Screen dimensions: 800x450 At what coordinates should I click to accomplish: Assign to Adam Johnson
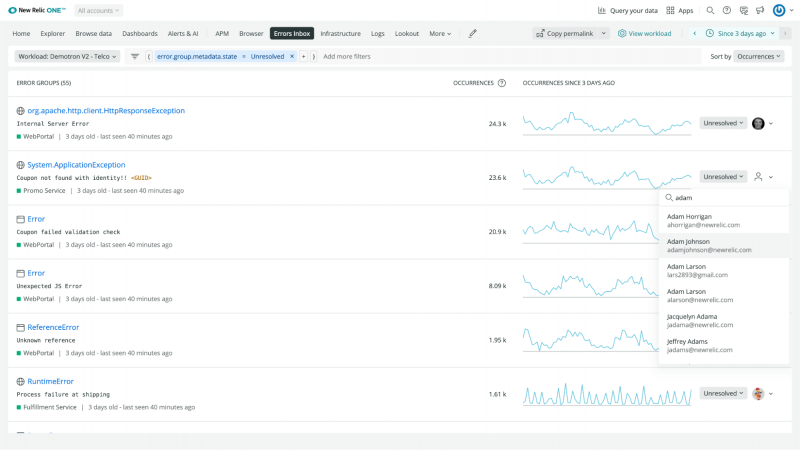point(724,245)
